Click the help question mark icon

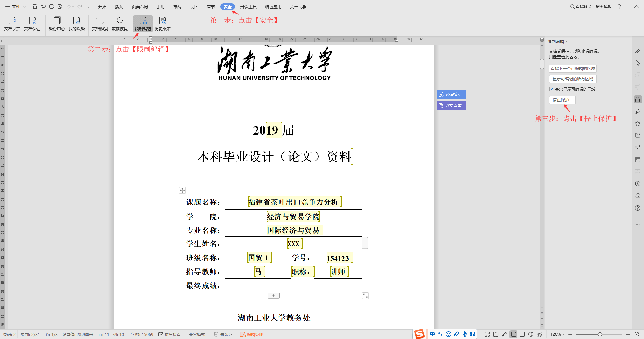[x=619, y=7]
